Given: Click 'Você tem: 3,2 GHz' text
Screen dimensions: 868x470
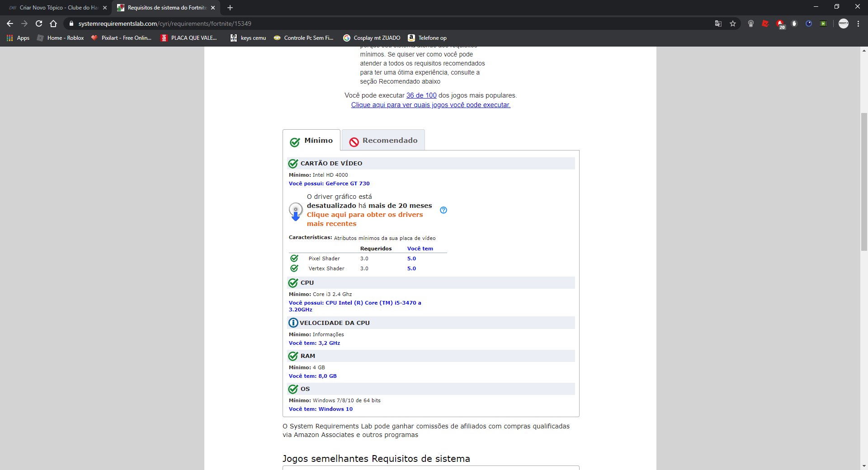Looking at the screenshot, I should [315, 343].
